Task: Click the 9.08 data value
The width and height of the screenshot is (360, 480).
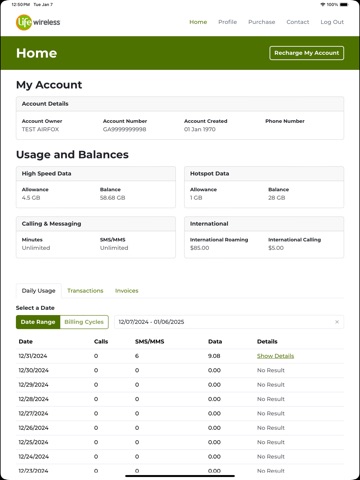Action: [214, 356]
